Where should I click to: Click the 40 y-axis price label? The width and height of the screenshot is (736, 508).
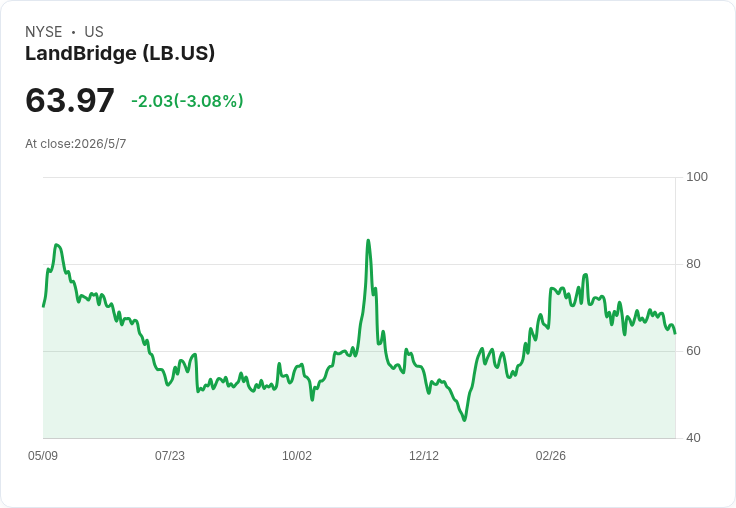[693, 438]
